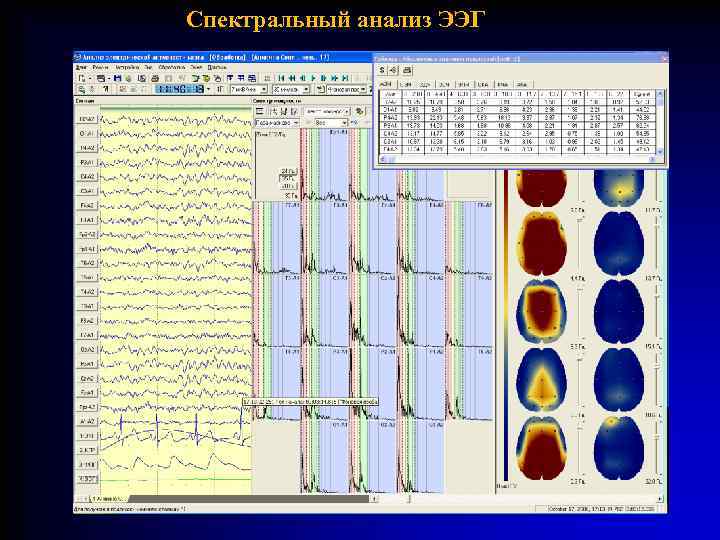Click the arrow next to the blue time display
Viewport: 720px width, 540px height.
(208, 90)
